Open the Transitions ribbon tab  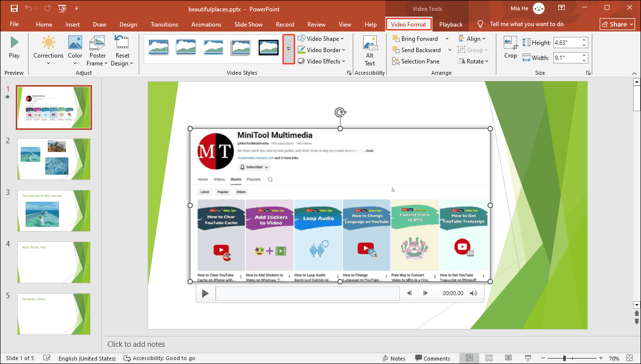[x=164, y=24]
